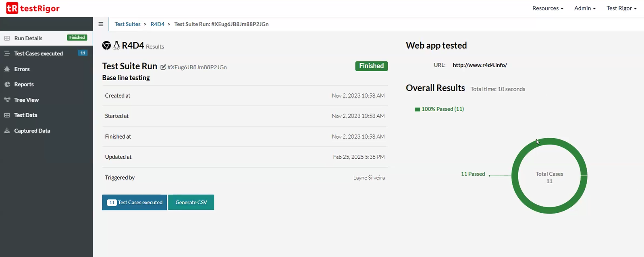Screen dimensions: 644x257
Task: Open Tree View in sidebar
Action: pos(46,100)
